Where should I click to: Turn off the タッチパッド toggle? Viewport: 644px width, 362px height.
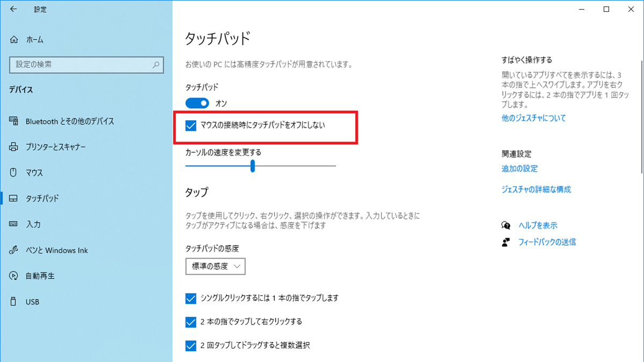pyautogui.click(x=197, y=103)
